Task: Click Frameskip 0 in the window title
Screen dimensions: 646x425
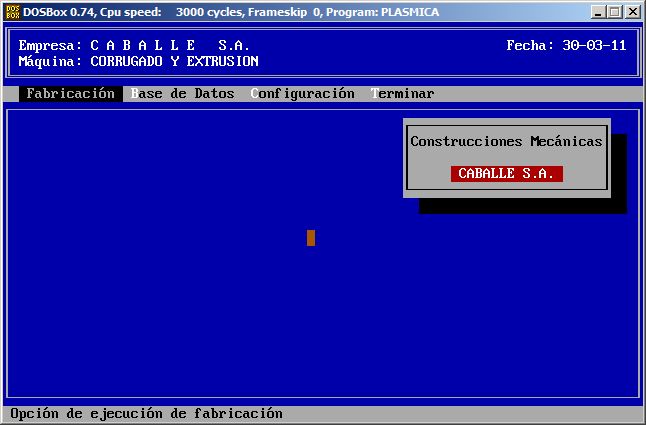Action: point(285,12)
